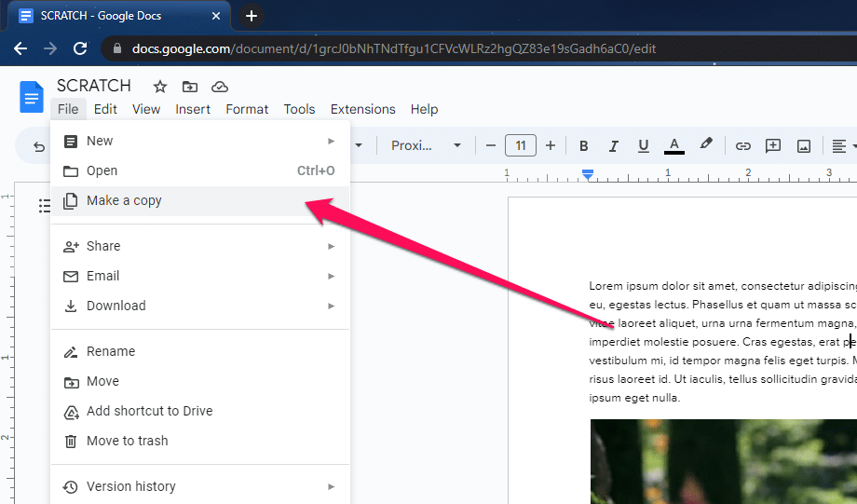Open the Edit menu
This screenshot has width=857, height=504.
point(105,109)
